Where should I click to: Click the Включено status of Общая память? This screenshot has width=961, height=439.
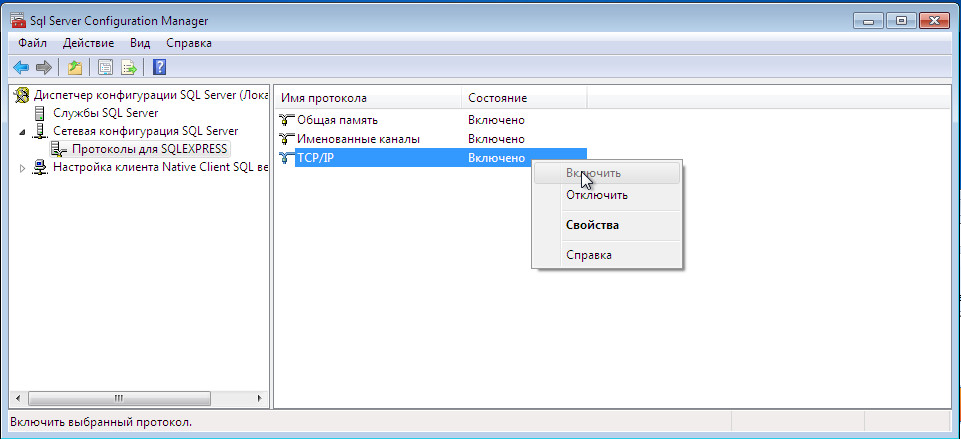(496, 120)
